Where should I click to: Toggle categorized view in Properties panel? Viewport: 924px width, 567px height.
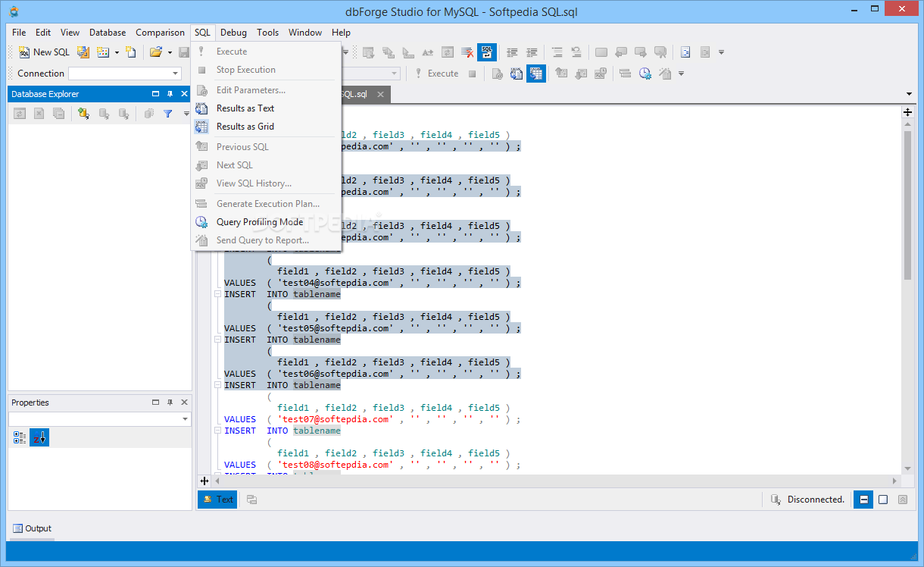coord(20,437)
